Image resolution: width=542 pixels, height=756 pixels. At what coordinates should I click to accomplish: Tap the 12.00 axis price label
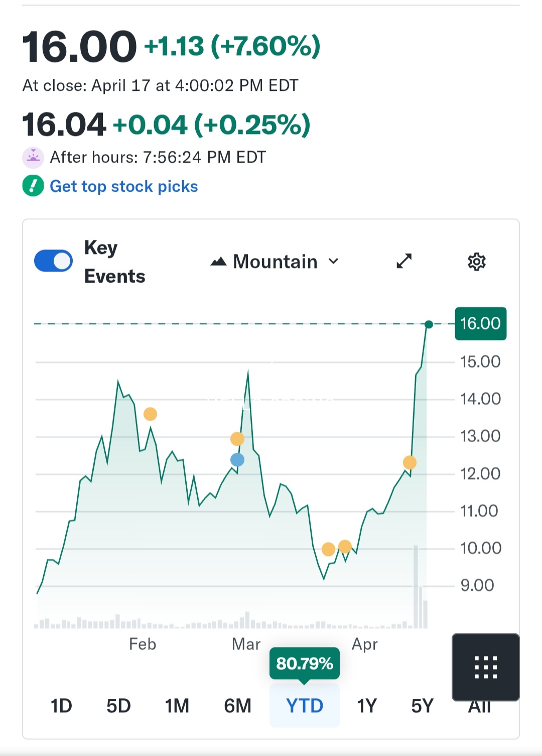tap(480, 473)
